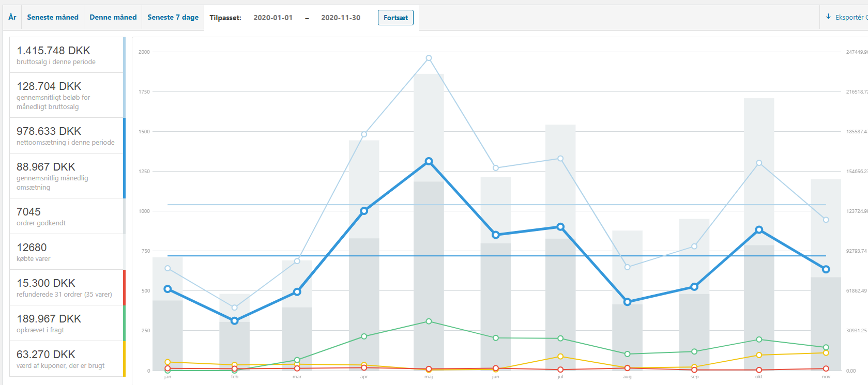The image size is (868, 385).
Task: Highlight the 63.270 DKK kuponer series
Action: [x=67, y=359]
